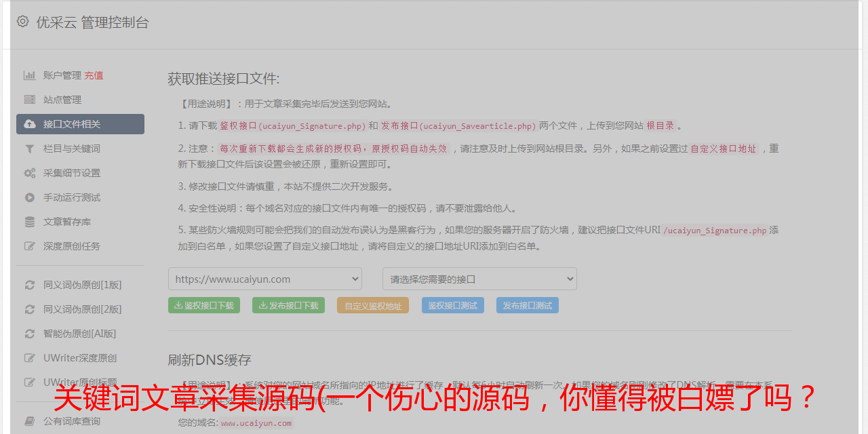Click the blue 鉴权接口测试 button
Image resolution: width=868 pixels, height=434 pixels.
tap(453, 305)
